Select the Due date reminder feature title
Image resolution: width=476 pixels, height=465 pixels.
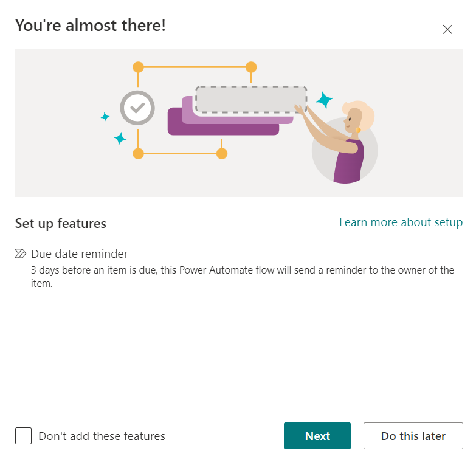[80, 253]
